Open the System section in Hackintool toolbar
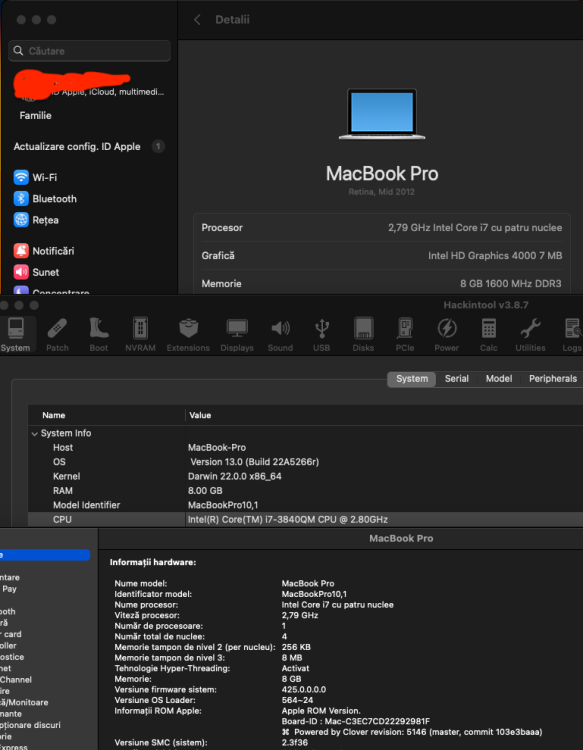The image size is (583, 750). click(16, 335)
